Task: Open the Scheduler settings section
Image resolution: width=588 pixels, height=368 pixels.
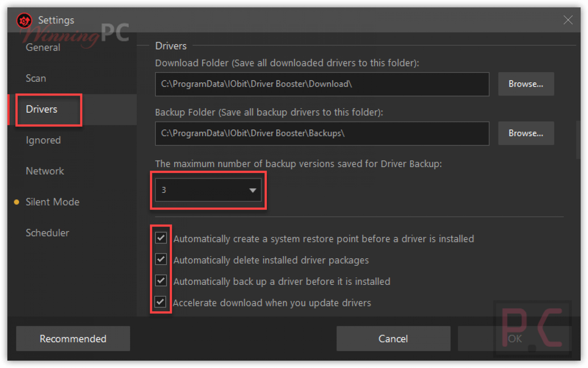Action: 47,233
